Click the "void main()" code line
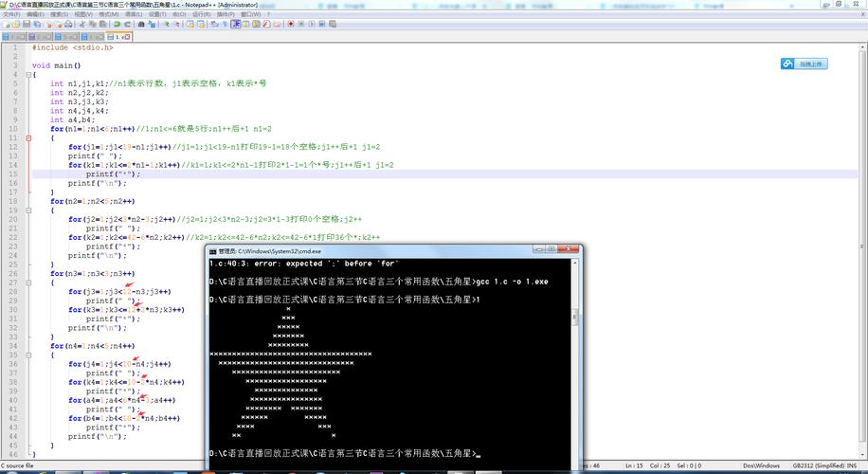Screen dimensions: 868x474 tap(57, 65)
